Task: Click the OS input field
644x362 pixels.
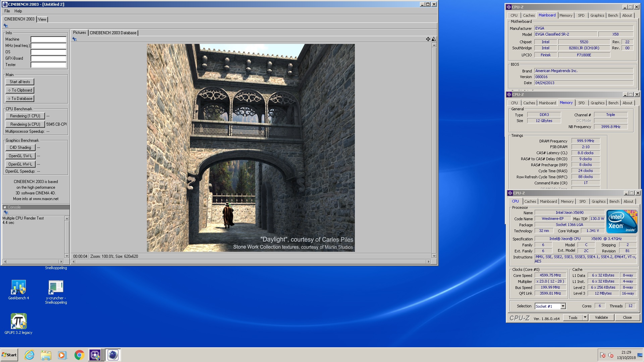Action: point(49,52)
